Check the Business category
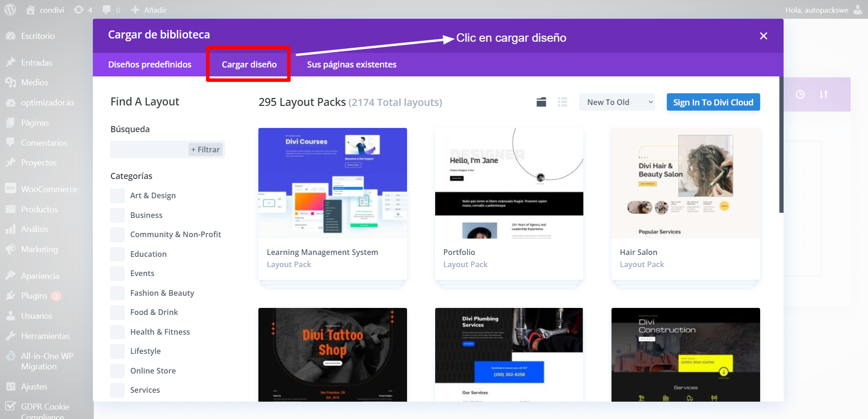 tap(118, 216)
